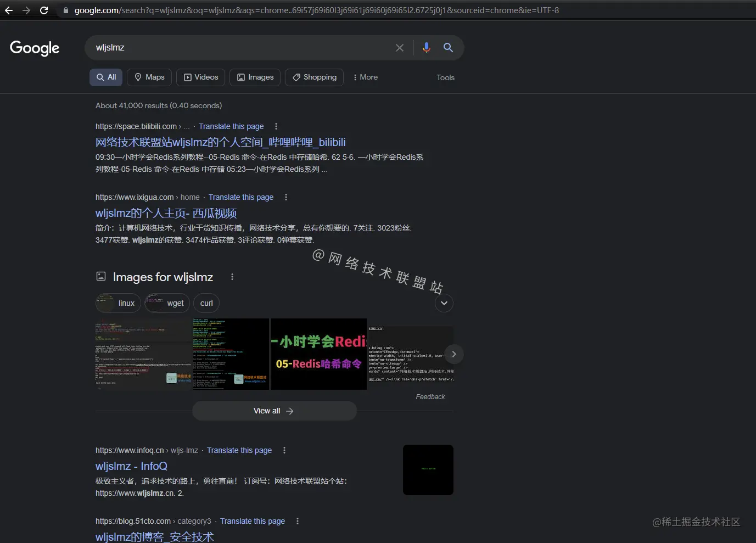
Task: Translate the bilibili result page
Action: pyautogui.click(x=231, y=126)
